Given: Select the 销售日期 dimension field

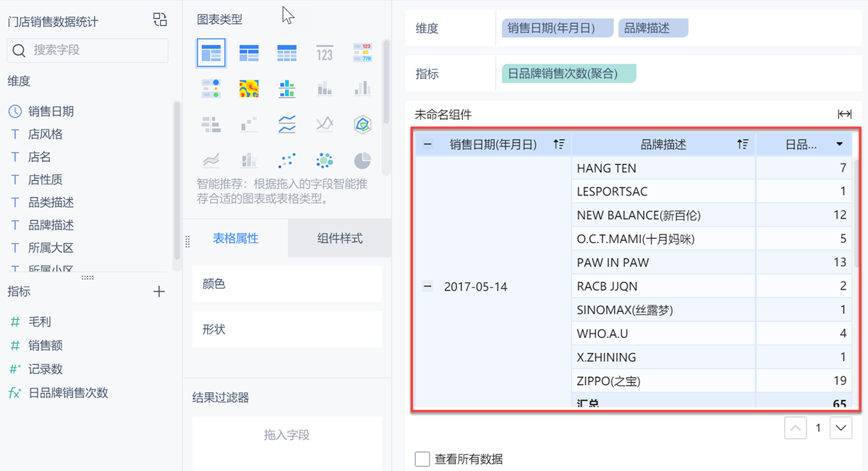Looking at the screenshot, I should tap(51, 111).
